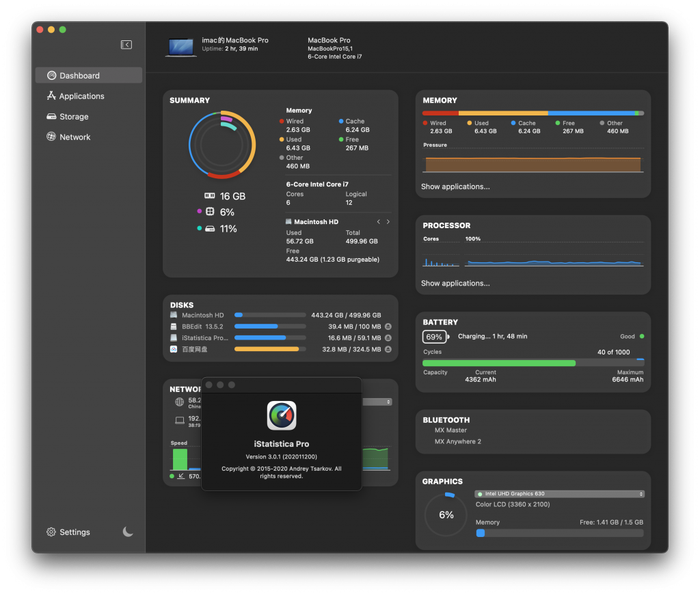The height and width of the screenshot is (595, 700).
Task: Click the Settings gear icon
Action: coord(51,532)
